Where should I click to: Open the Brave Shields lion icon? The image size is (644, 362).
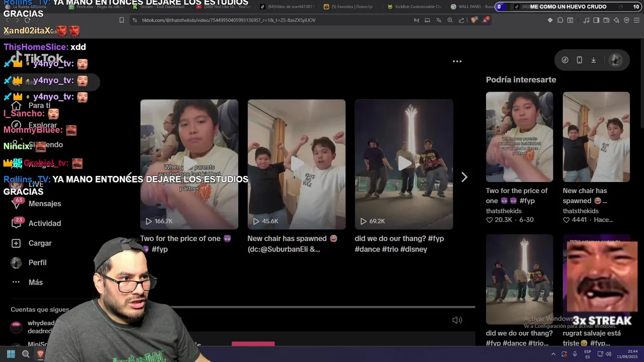click(x=474, y=20)
